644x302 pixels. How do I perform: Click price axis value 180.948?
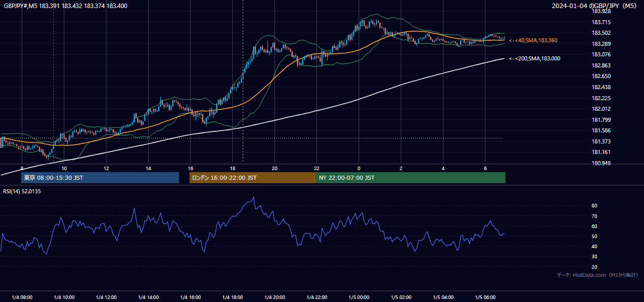click(x=601, y=163)
